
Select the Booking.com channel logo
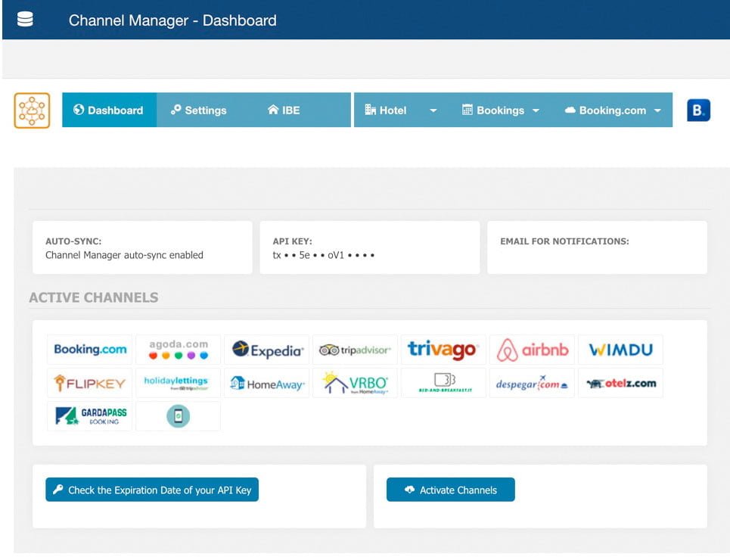[90, 350]
